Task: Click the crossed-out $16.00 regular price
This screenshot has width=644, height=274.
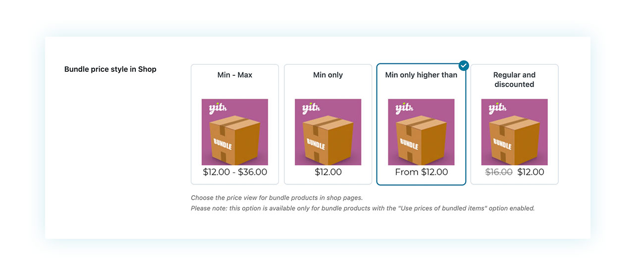Action: click(499, 172)
